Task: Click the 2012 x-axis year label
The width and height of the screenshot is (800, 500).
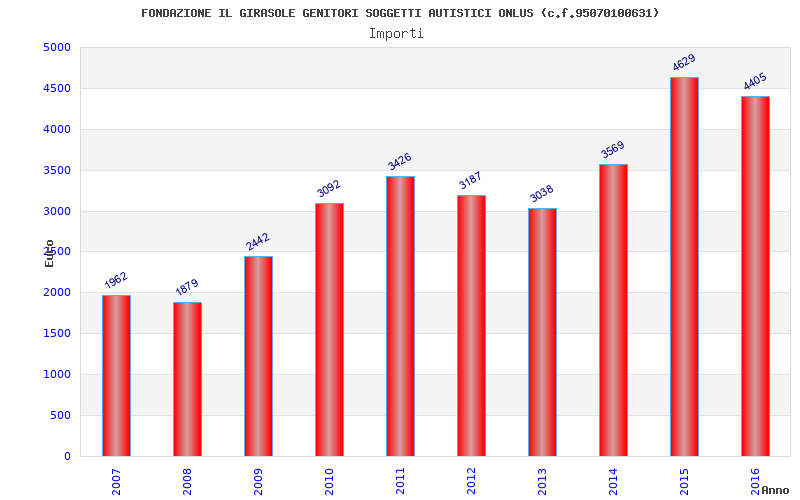Action: pyautogui.click(x=470, y=482)
